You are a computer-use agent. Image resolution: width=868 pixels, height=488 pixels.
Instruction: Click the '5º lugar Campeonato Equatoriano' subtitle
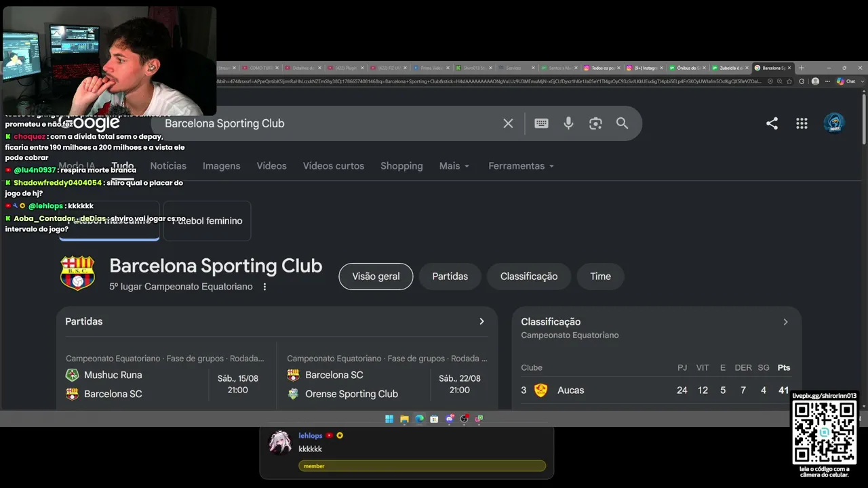(181, 287)
